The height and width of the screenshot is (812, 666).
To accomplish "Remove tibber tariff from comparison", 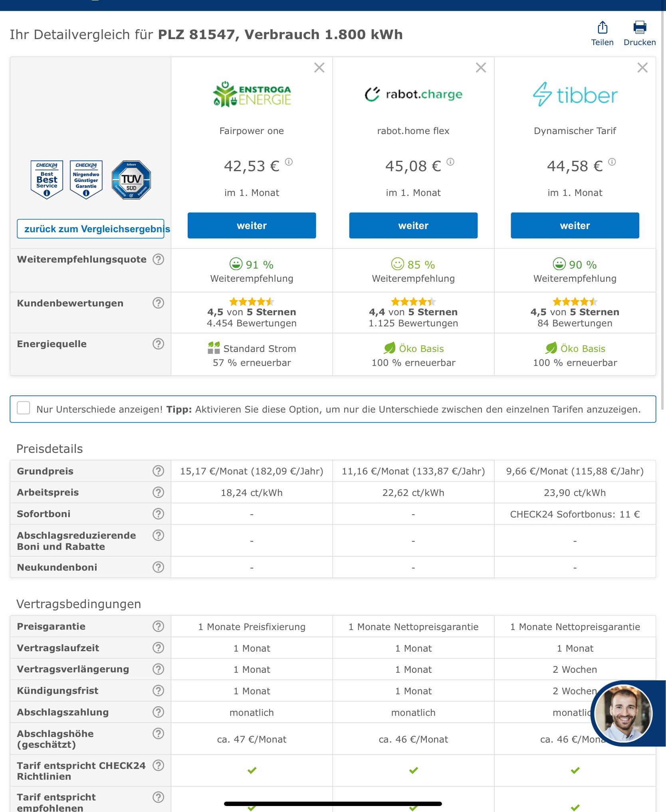I will click(x=642, y=68).
